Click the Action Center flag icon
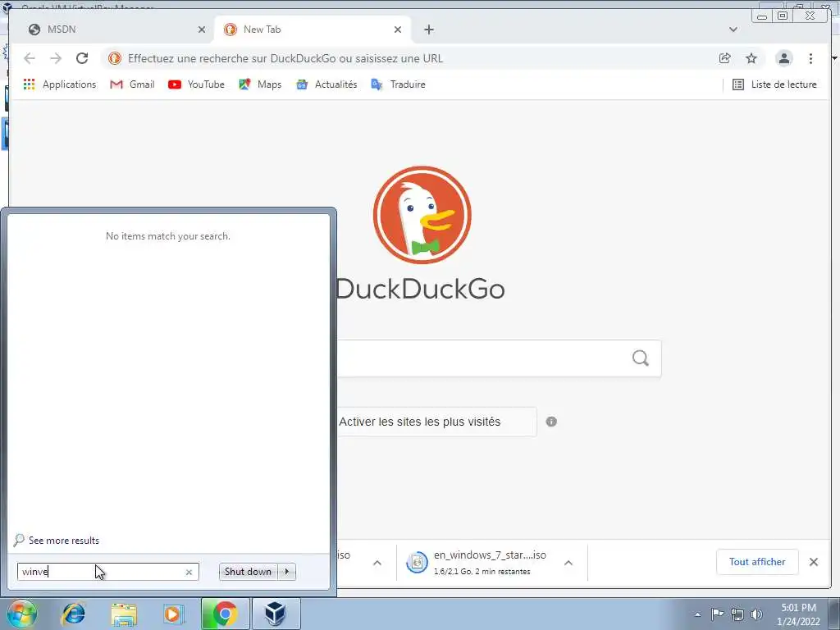Screen dimensions: 840x630 pyautogui.click(x=717, y=614)
